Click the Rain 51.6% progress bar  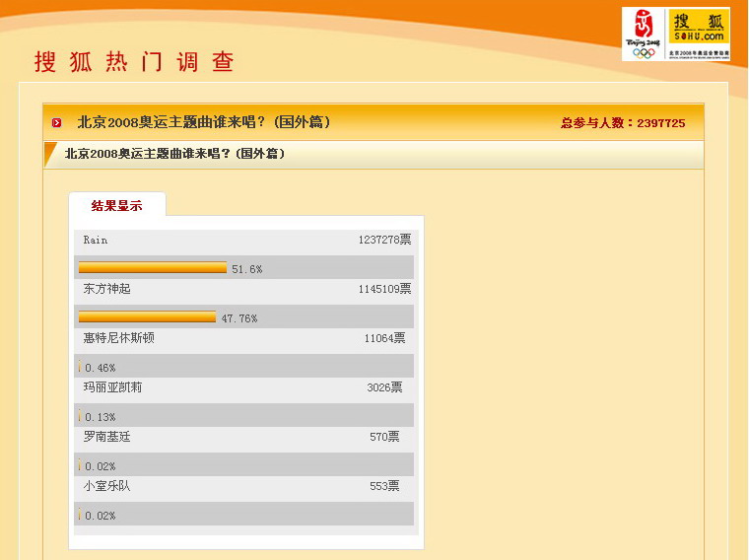point(153,267)
